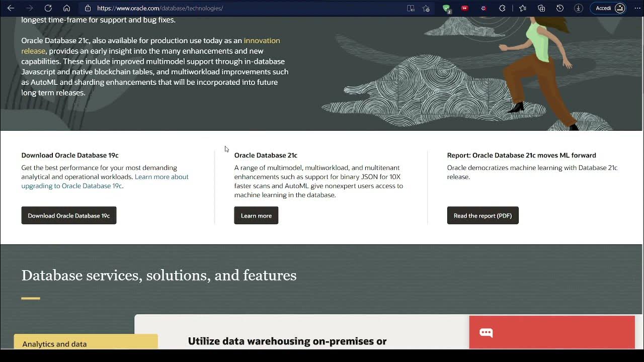View site info via the padlock icon
This screenshot has width=644, height=362.
point(88,8)
